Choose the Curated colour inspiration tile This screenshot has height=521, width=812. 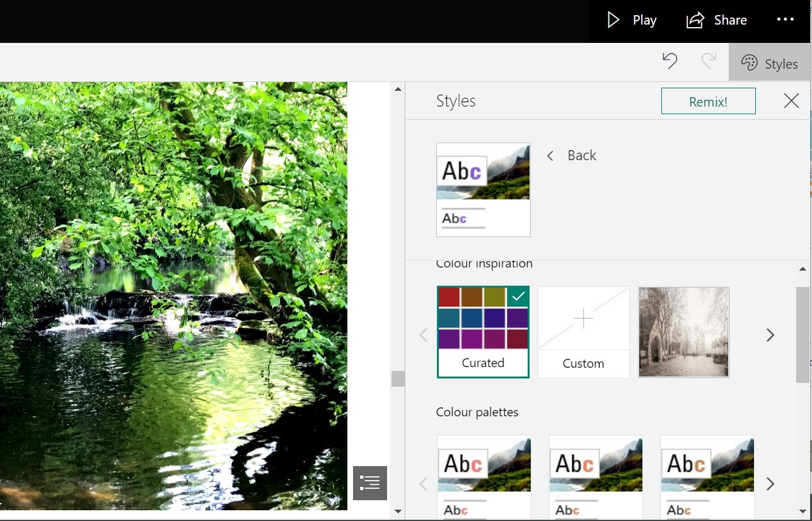[483, 332]
